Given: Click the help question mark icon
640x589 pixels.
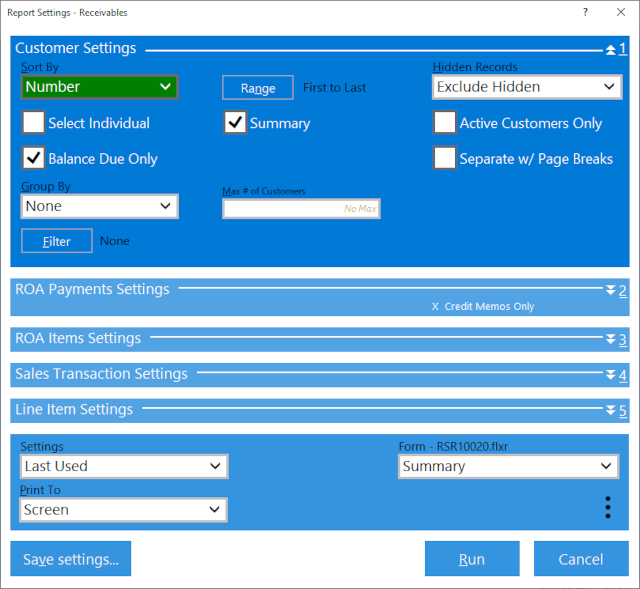Looking at the screenshot, I should 585,13.
